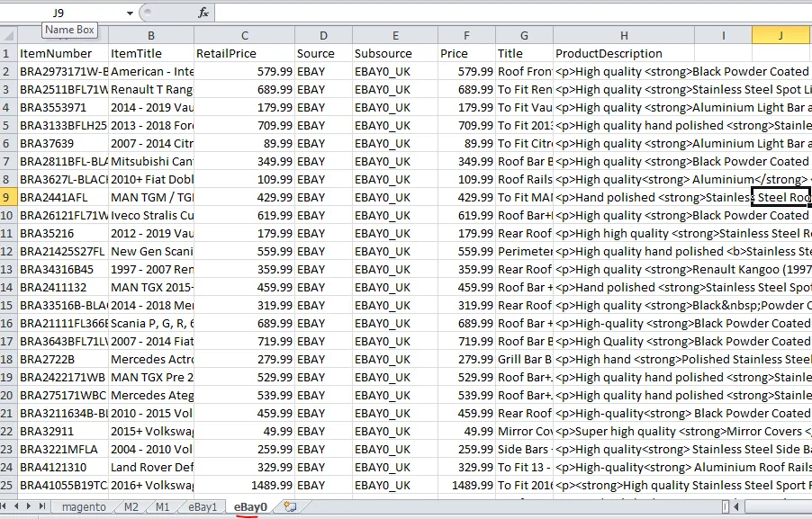Select the Land Rover Def item title cell

coord(151,467)
